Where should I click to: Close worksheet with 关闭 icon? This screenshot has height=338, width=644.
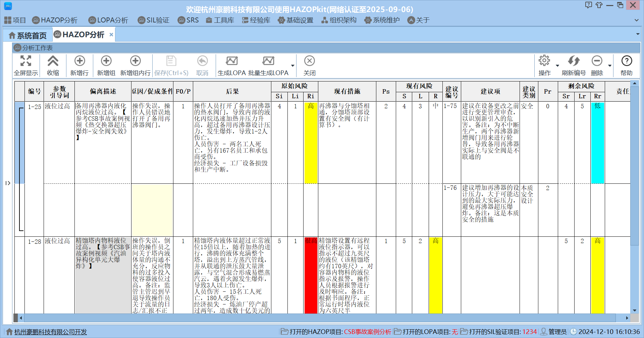[x=309, y=61]
